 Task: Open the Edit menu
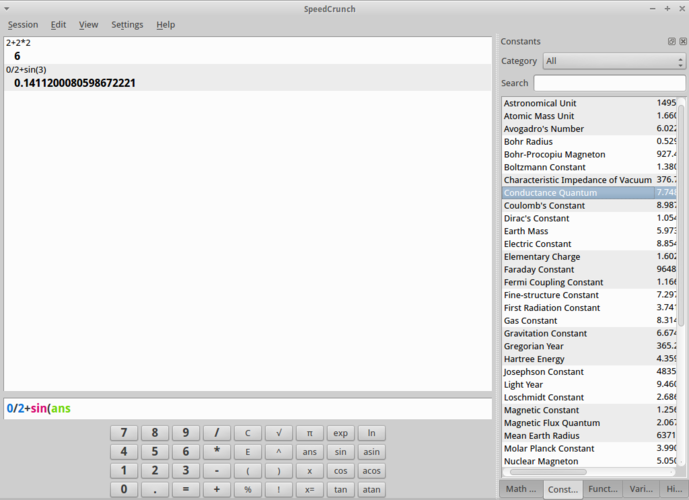pyautogui.click(x=58, y=25)
